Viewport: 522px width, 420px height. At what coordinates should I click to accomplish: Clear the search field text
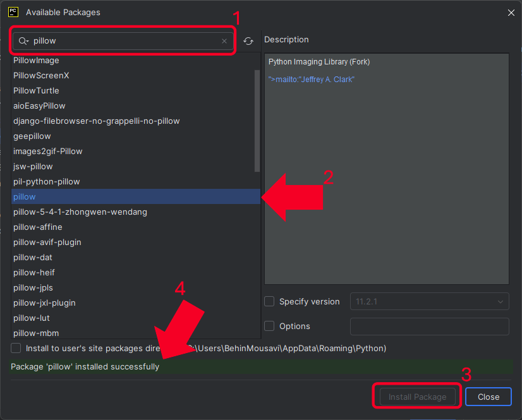pos(224,41)
